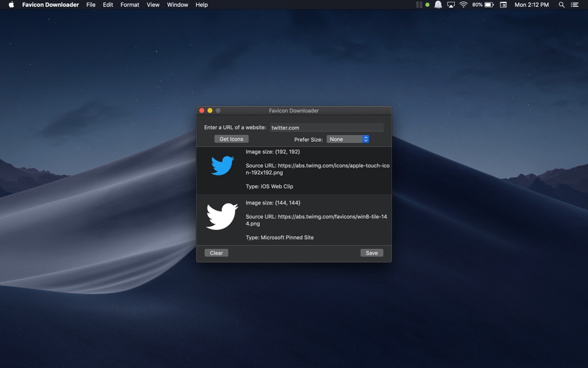Click the green dot status icon
The image size is (588, 368).
click(427, 4)
